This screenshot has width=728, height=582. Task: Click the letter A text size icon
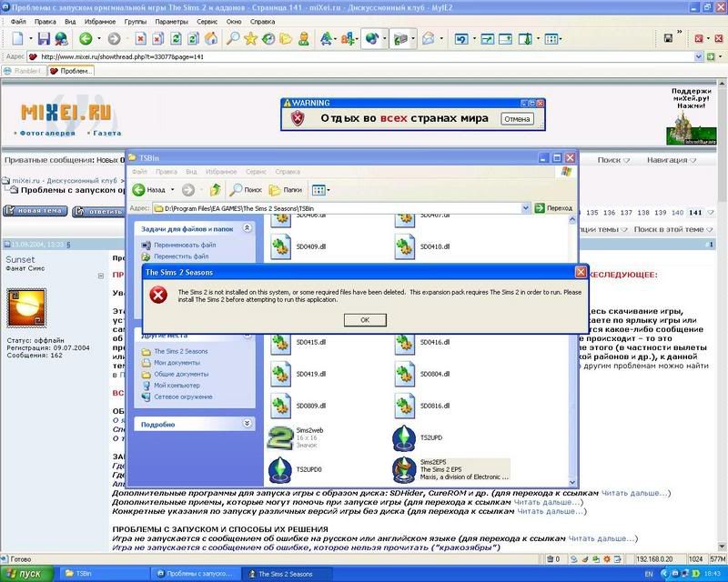[327, 38]
